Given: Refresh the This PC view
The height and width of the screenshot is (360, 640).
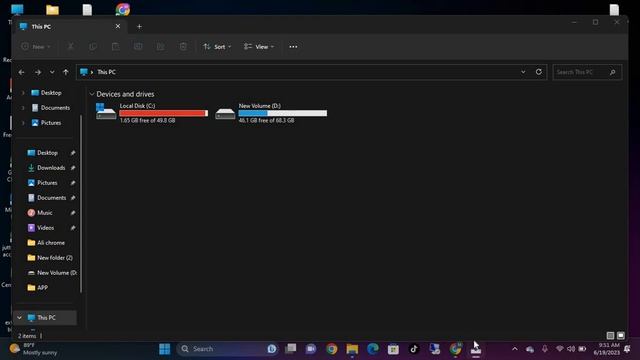Looking at the screenshot, I should point(539,72).
